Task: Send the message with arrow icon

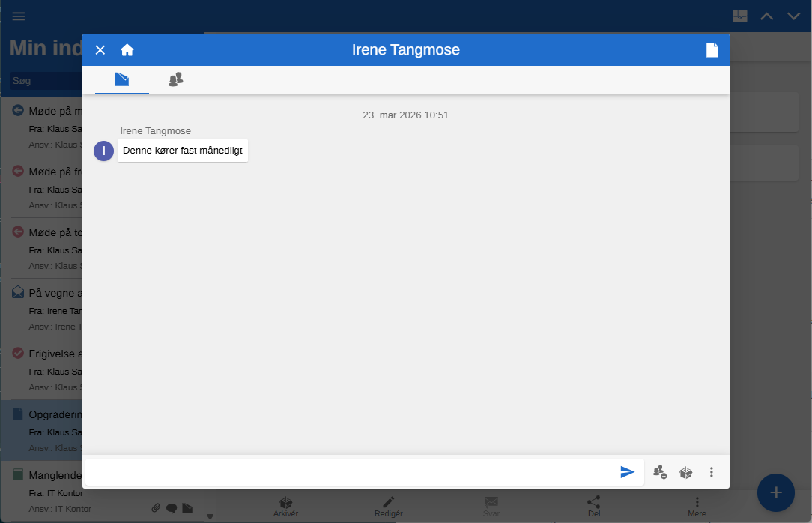Action: point(627,472)
